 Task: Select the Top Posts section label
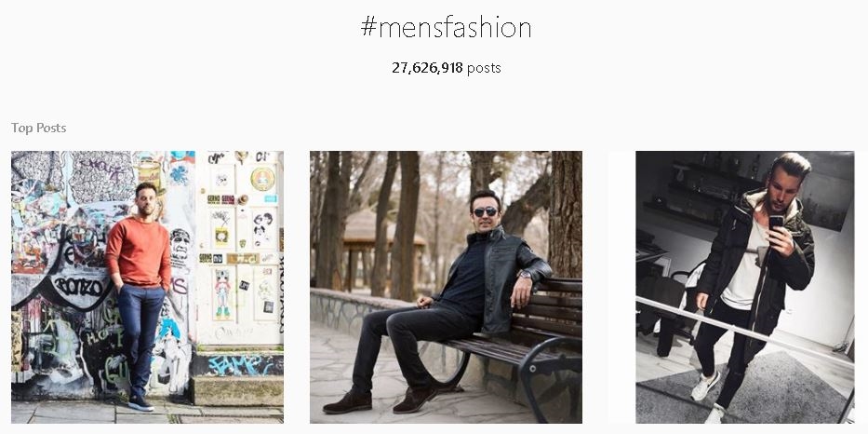tap(39, 128)
